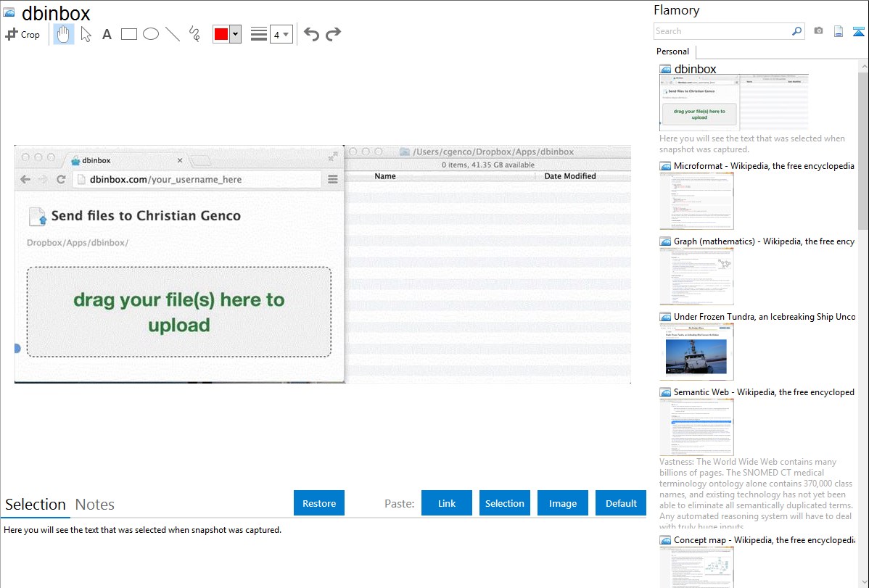Image resolution: width=869 pixels, height=588 pixels.
Task: Click the blue up-arrow icon in Flamory header
Action: (x=858, y=31)
